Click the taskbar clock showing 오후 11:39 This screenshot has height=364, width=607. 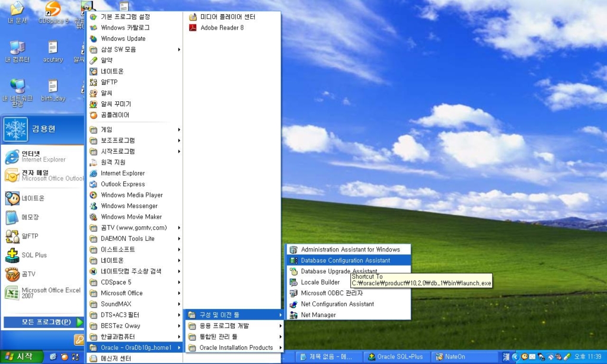point(587,357)
